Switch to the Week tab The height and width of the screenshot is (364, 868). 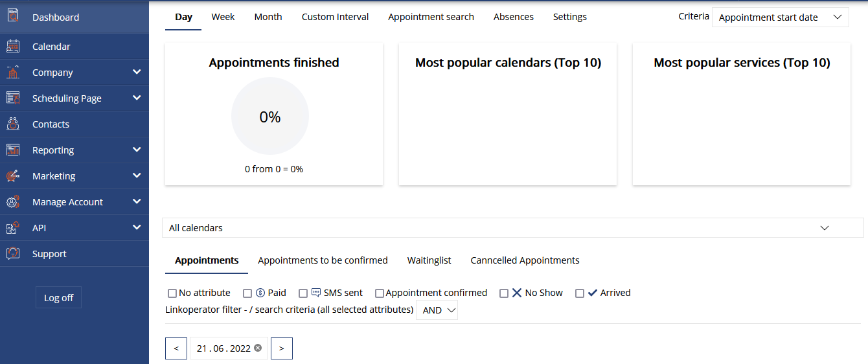[223, 17]
